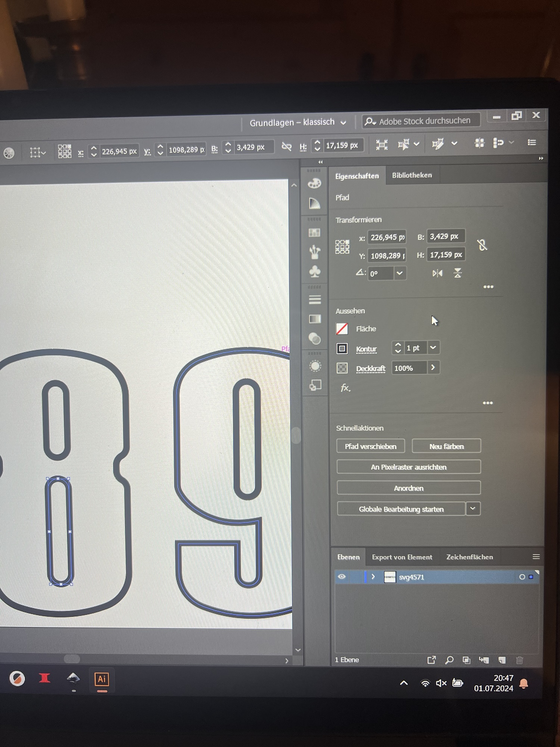
Task: Click the Neu färben button
Action: 446,446
